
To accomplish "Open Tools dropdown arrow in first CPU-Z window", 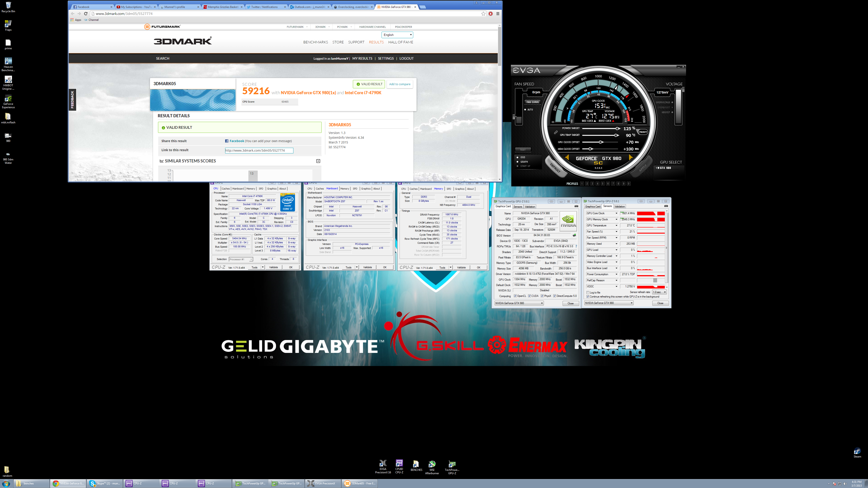I will [263, 267].
